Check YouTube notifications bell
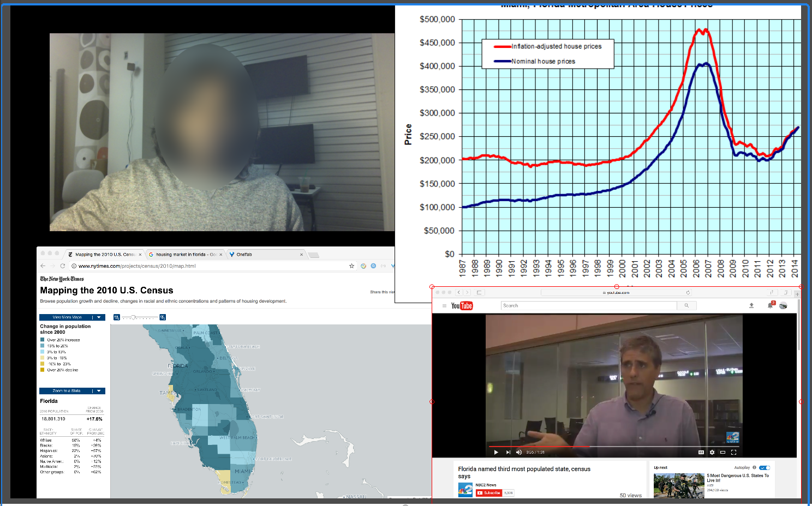812x506 pixels. [770, 305]
